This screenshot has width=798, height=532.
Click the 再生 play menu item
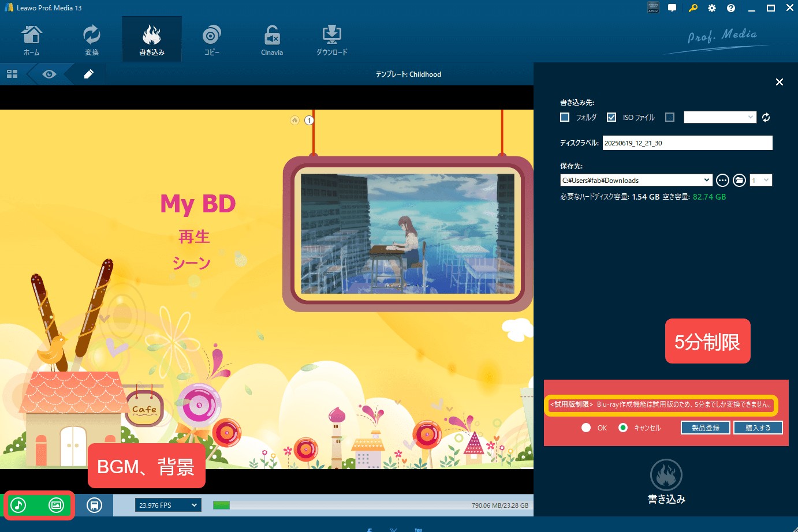point(194,237)
